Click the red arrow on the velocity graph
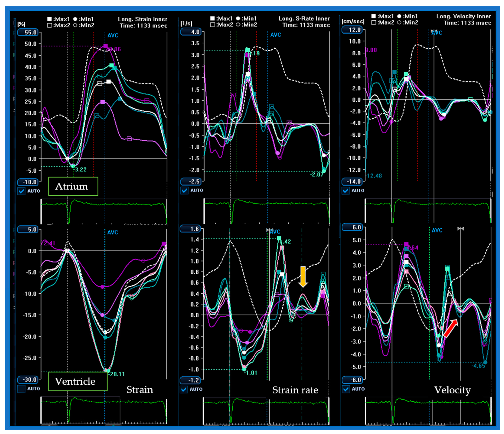This screenshot has width=504, height=434. (451, 328)
